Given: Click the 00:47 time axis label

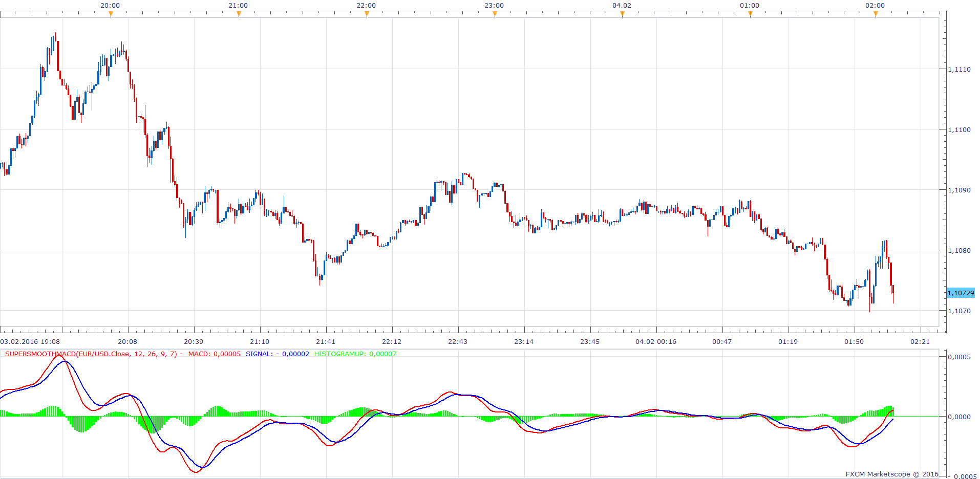Looking at the screenshot, I should pyautogui.click(x=722, y=341).
